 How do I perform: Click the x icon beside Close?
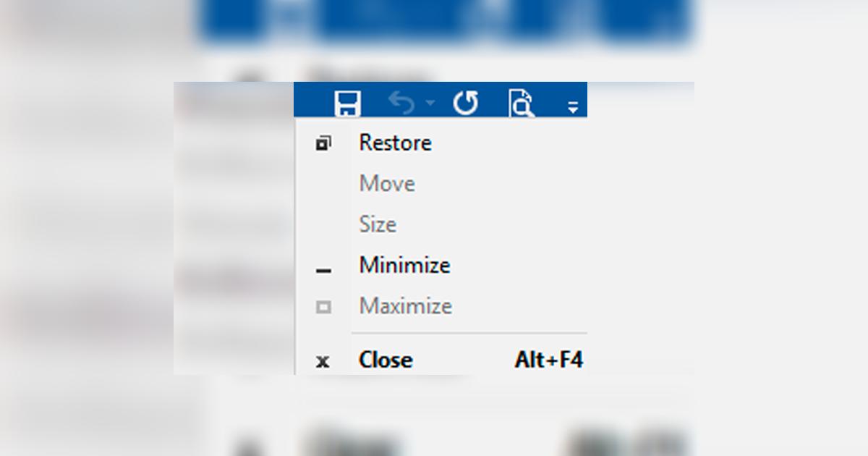click(x=323, y=361)
